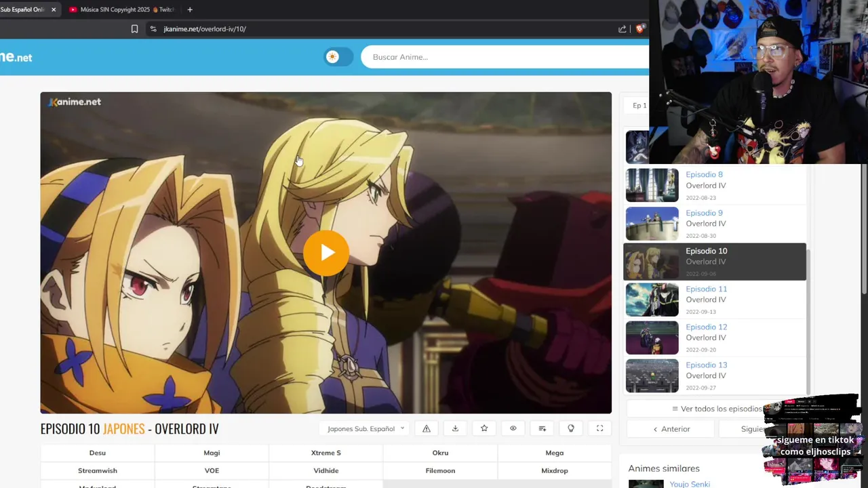Screen dimensions: 868x488
Task: Click the jkanime.net URL in address bar
Action: click(x=205, y=29)
